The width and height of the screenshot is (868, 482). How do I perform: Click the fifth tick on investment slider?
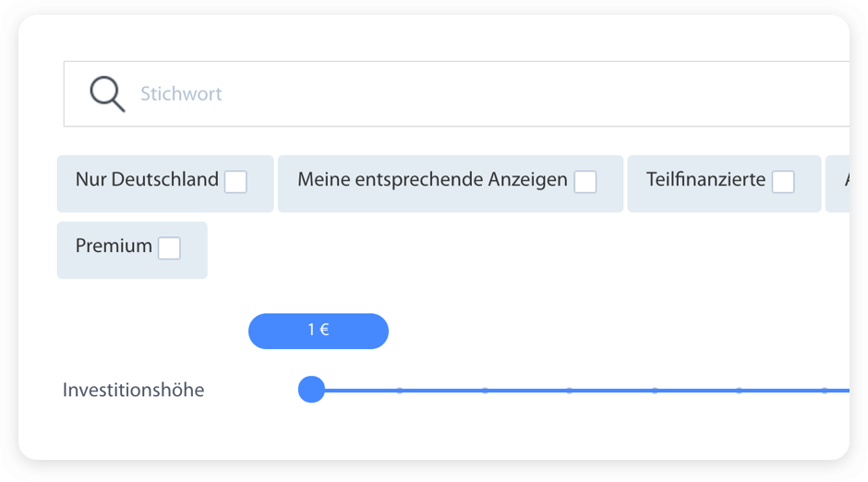point(740,391)
